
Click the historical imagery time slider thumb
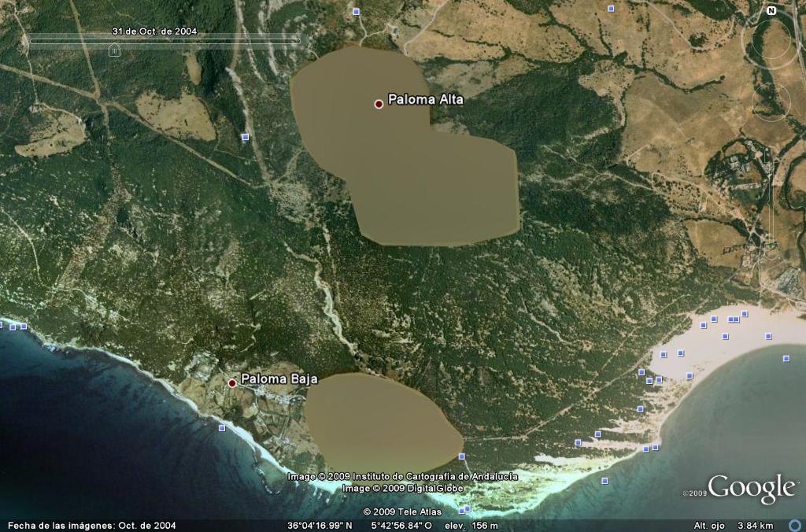click(x=114, y=50)
